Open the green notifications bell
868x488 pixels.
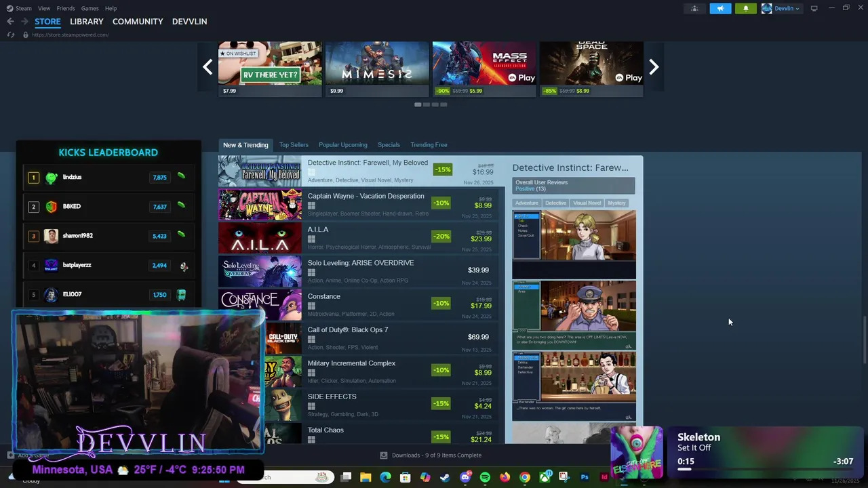(745, 8)
